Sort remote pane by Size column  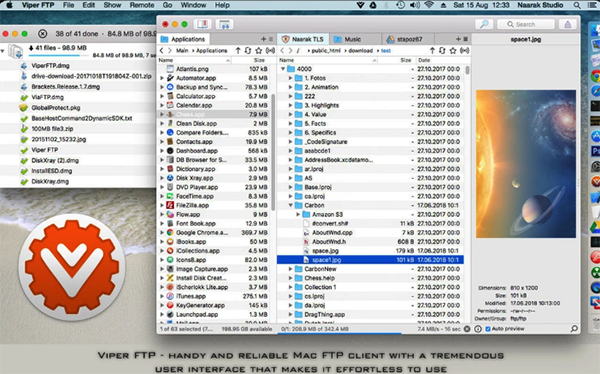pos(396,60)
